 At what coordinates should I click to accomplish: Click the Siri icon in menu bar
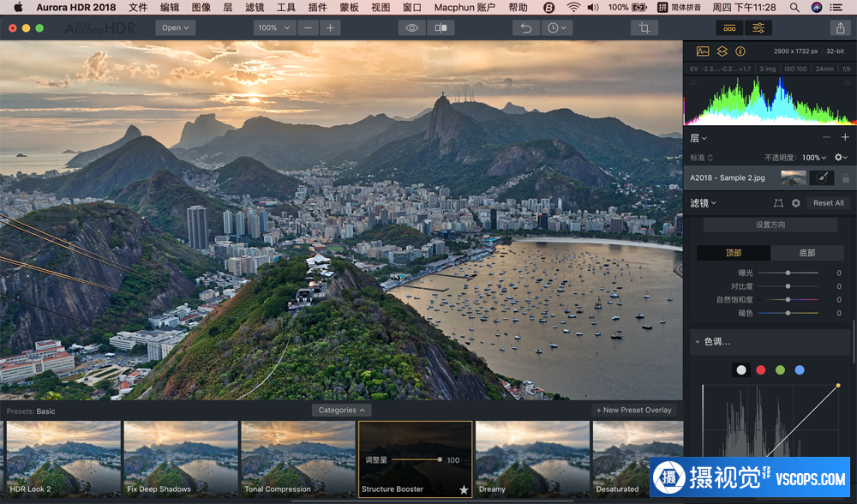coord(817,7)
